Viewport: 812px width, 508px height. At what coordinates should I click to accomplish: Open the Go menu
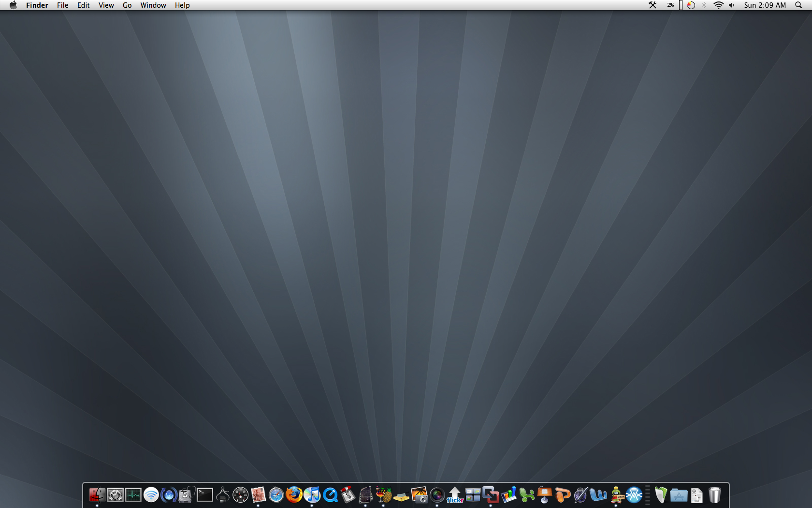(x=127, y=5)
